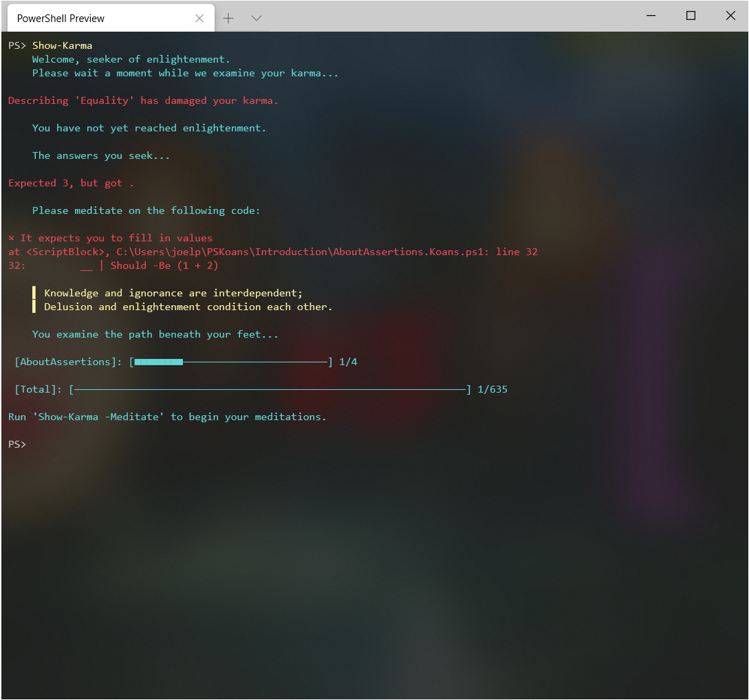Click 'You have not yet reached enlightenment.'
The height and width of the screenshot is (700, 749).
[149, 129]
